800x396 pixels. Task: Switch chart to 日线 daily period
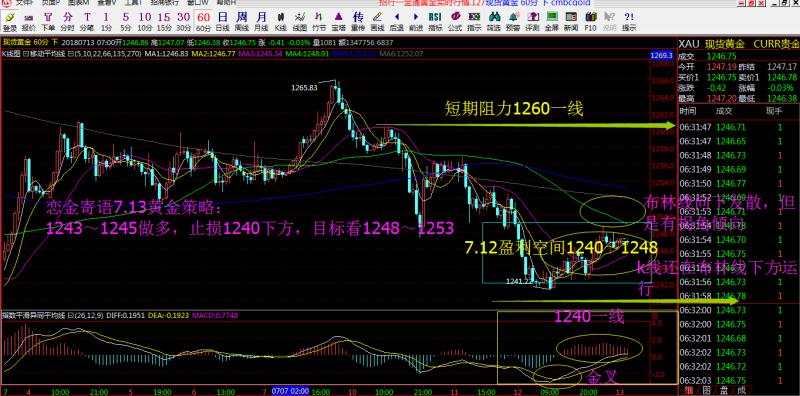[x=222, y=20]
